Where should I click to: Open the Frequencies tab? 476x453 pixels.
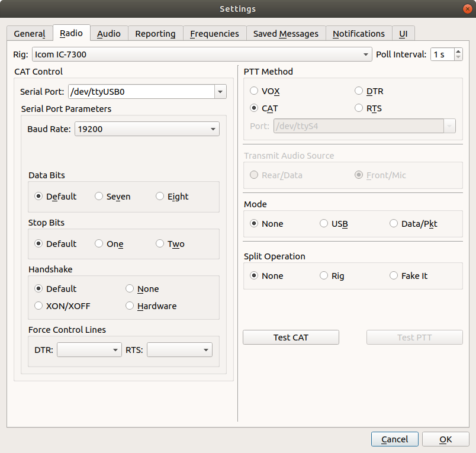tap(214, 33)
